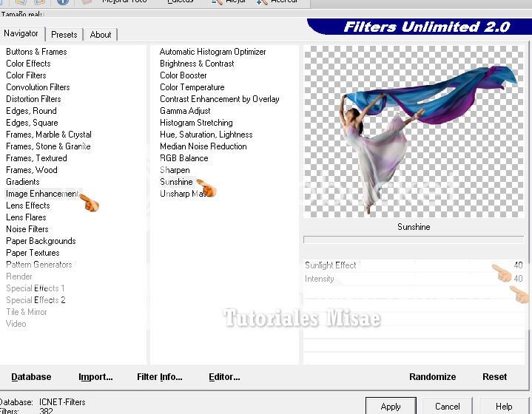Open the Filter Info dialog
Image resolution: width=532 pixels, height=414 pixels.
click(x=159, y=377)
